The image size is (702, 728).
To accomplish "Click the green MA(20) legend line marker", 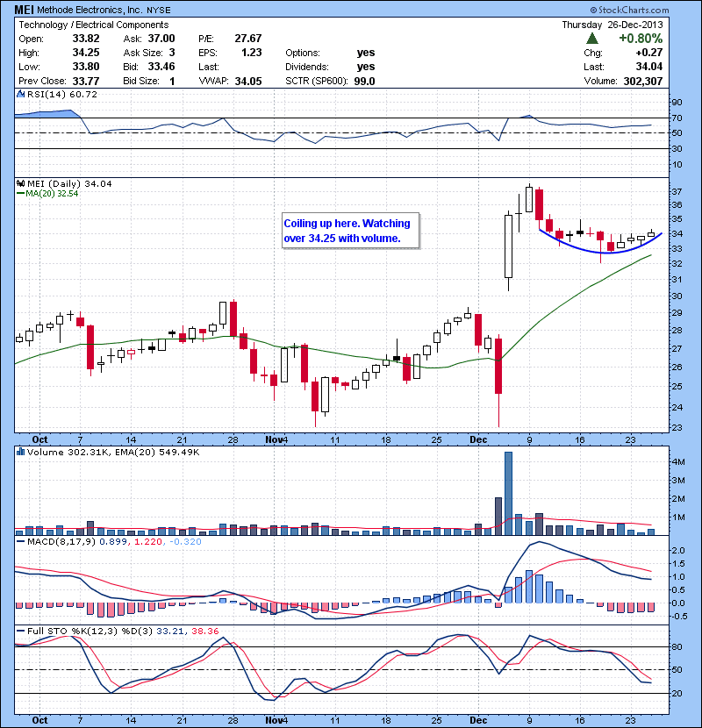I will click(20, 193).
